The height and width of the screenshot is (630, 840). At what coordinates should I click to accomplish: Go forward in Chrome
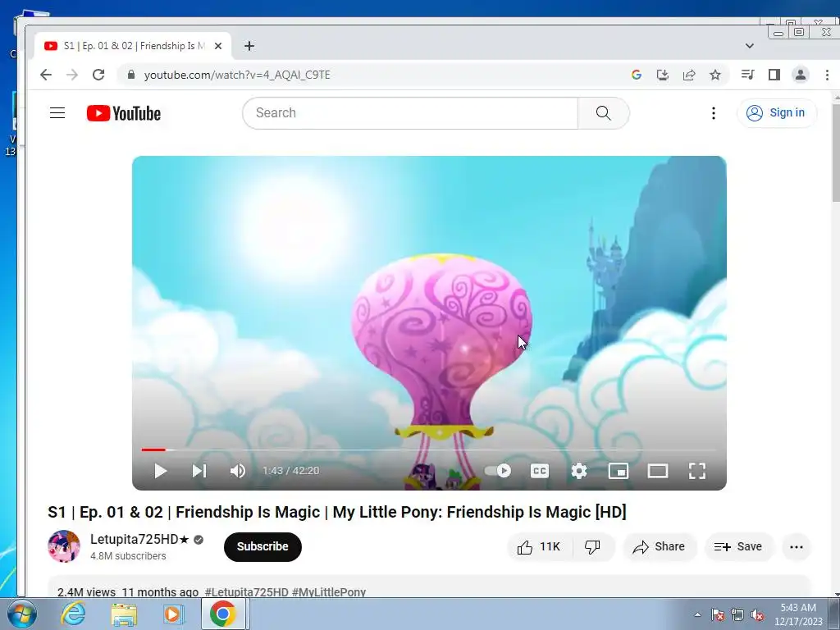point(72,75)
